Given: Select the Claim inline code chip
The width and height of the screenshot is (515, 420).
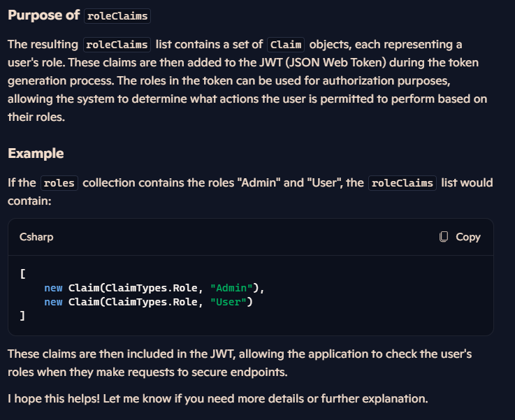Looking at the screenshot, I should click(x=286, y=45).
